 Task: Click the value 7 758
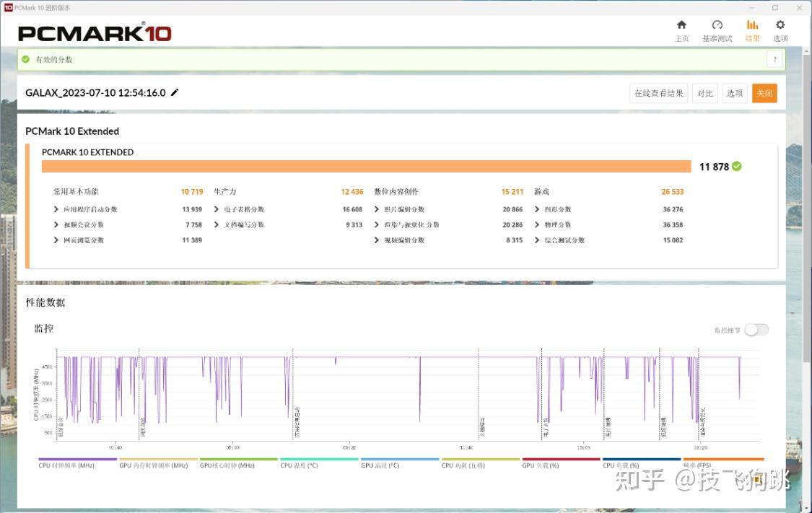click(193, 224)
